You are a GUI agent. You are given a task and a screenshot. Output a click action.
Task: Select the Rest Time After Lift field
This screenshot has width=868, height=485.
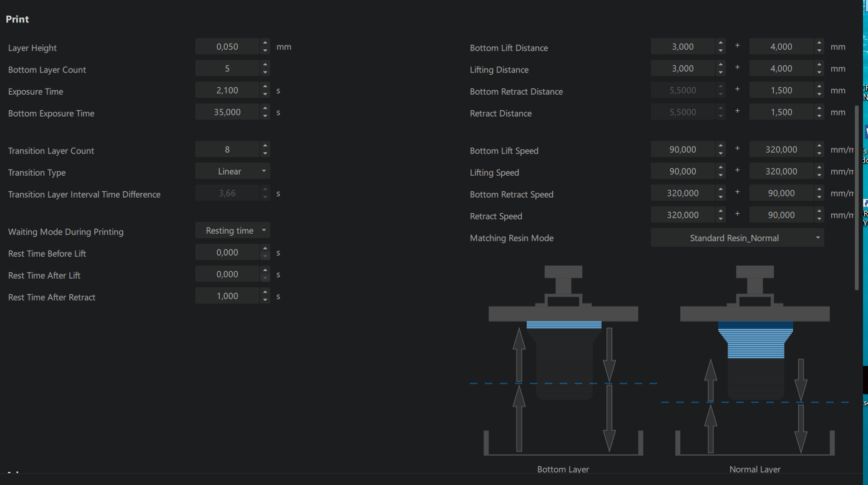tap(227, 274)
